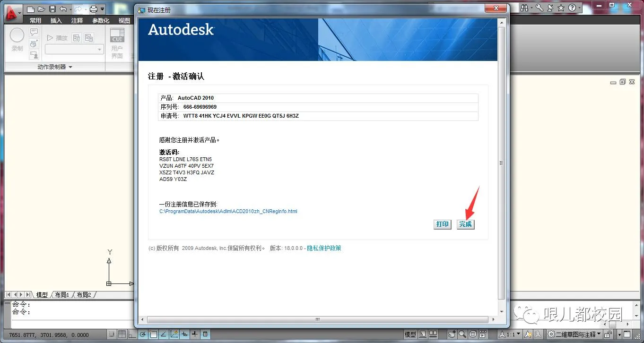Toggle Object Snap in the status bar
This screenshot has width=644, height=343.
tap(153, 334)
